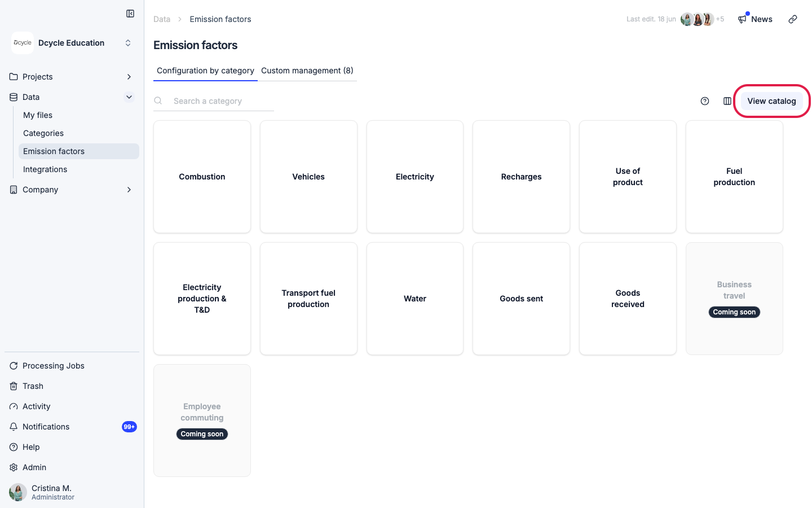Viewport: 812px width, 508px height.
Task: Expand the Projects section chevron
Action: pos(129,77)
